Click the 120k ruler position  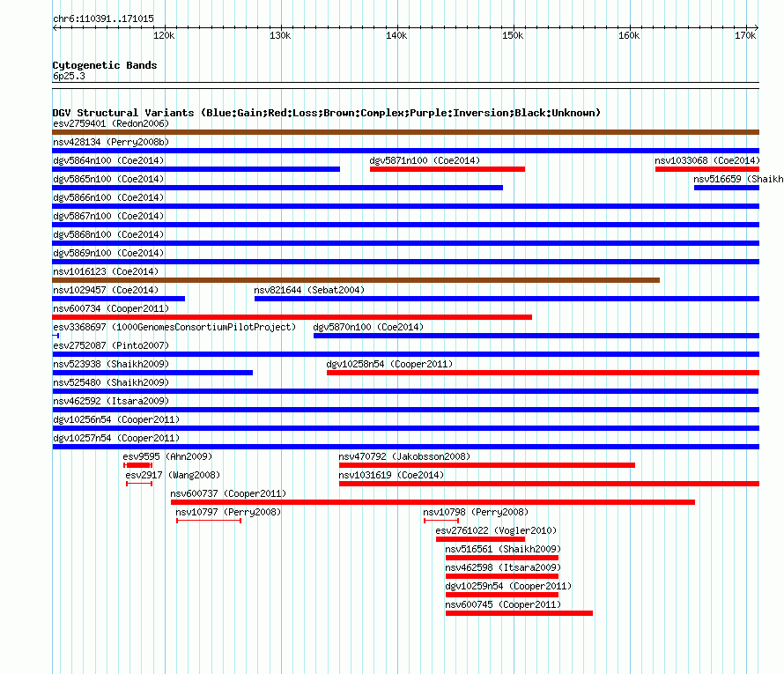point(164,35)
